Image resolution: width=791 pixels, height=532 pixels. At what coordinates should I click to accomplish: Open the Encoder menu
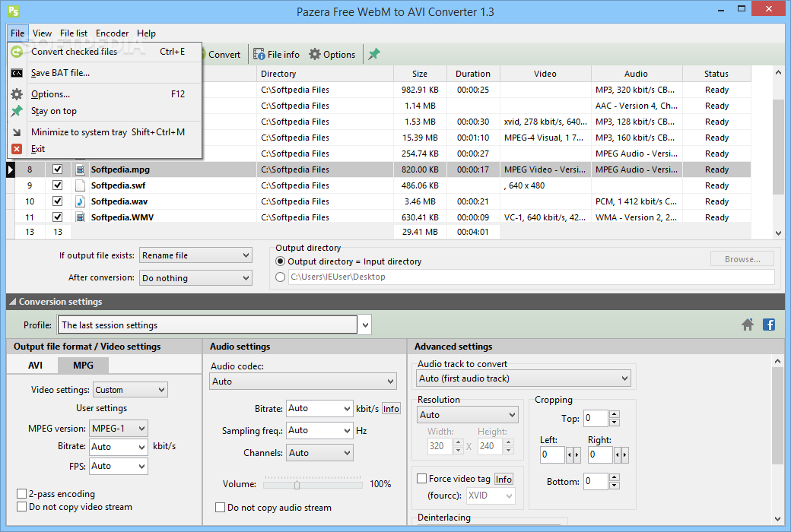(x=112, y=33)
